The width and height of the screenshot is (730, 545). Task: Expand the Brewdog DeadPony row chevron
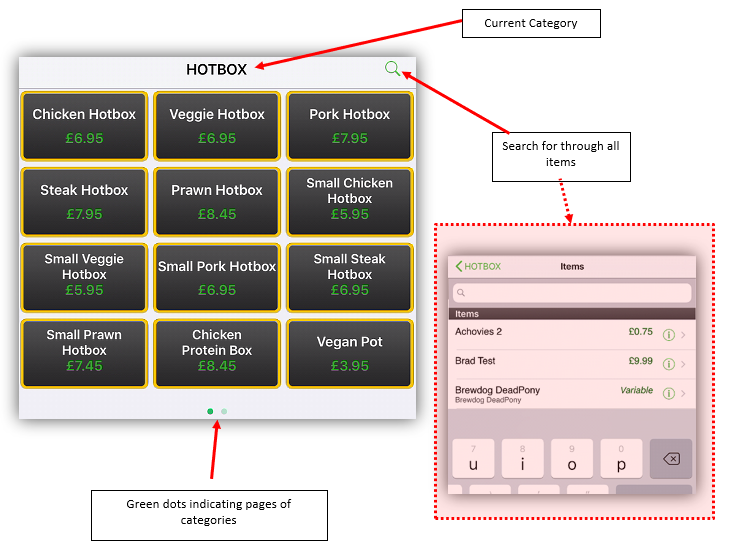[684, 393]
